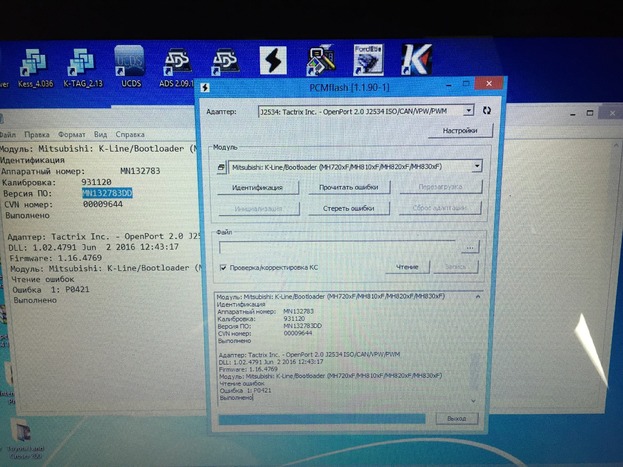Open the Формат menu in Notepad

(71, 133)
